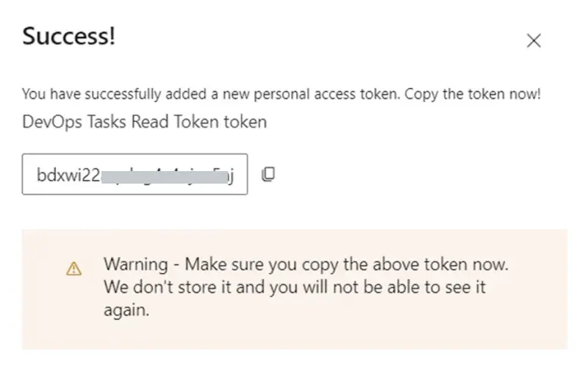Place cursor after the trailing 'j' in token
Screen dimensions: 588x384
[x=234, y=175]
